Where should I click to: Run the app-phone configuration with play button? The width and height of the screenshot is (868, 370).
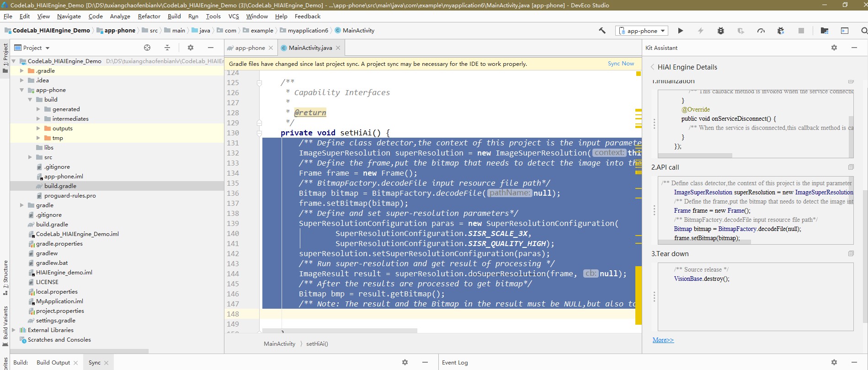tap(681, 31)
